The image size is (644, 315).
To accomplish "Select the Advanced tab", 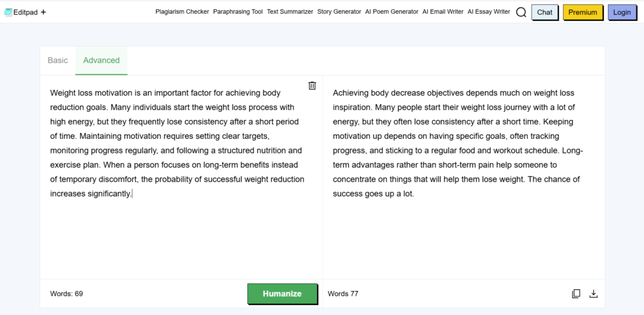I will coord(101,60).
